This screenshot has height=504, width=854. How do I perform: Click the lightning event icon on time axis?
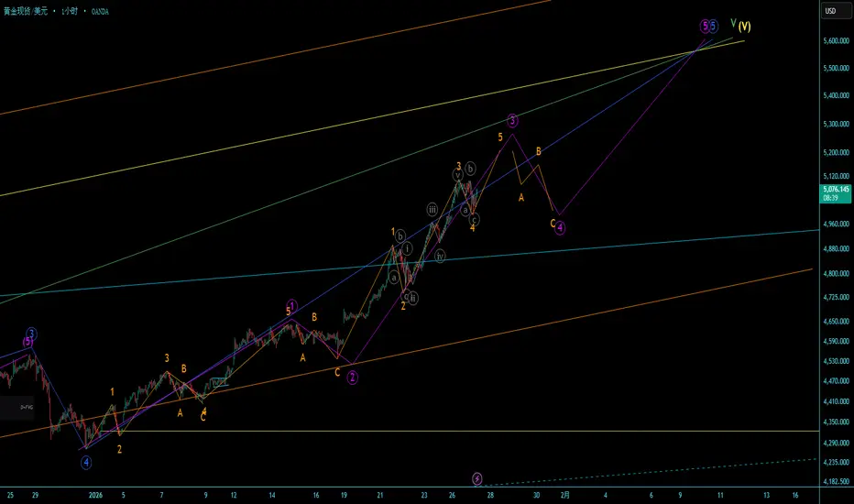477,478
